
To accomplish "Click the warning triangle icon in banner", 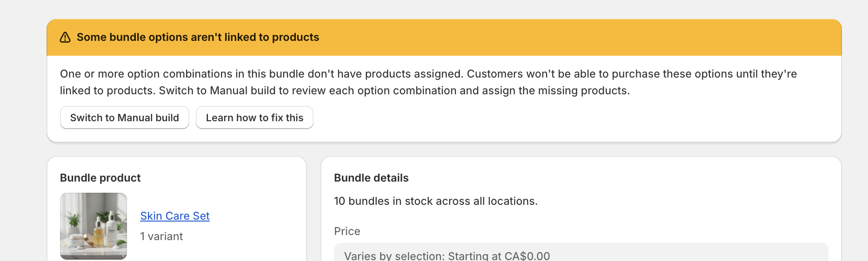I will click(x=65, y=37).
